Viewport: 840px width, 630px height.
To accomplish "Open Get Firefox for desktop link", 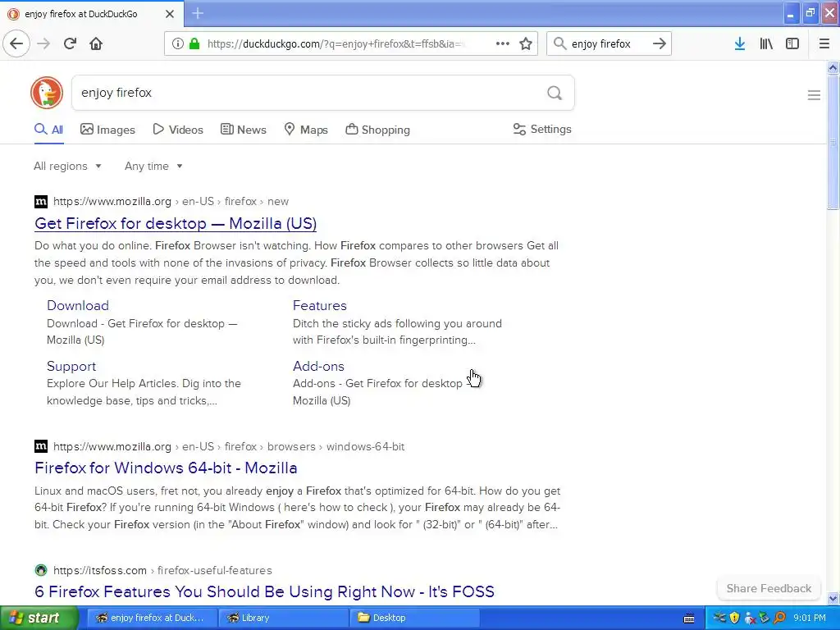I will click(176, 223).
